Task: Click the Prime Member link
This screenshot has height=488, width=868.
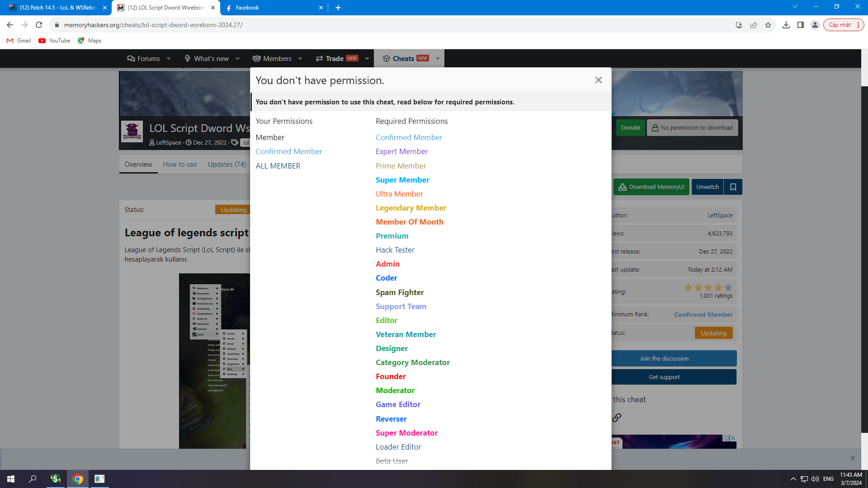Action: click(401, 166)
